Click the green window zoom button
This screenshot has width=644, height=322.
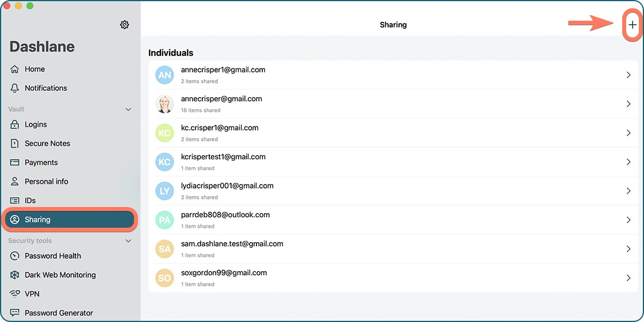(x=29, y=6)
